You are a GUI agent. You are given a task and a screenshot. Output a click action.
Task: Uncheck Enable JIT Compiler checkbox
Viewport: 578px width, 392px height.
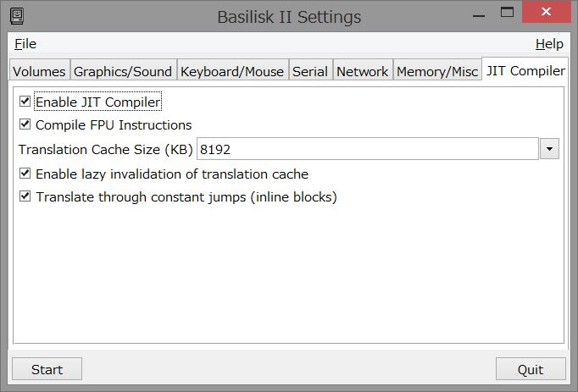coord(25,101)
